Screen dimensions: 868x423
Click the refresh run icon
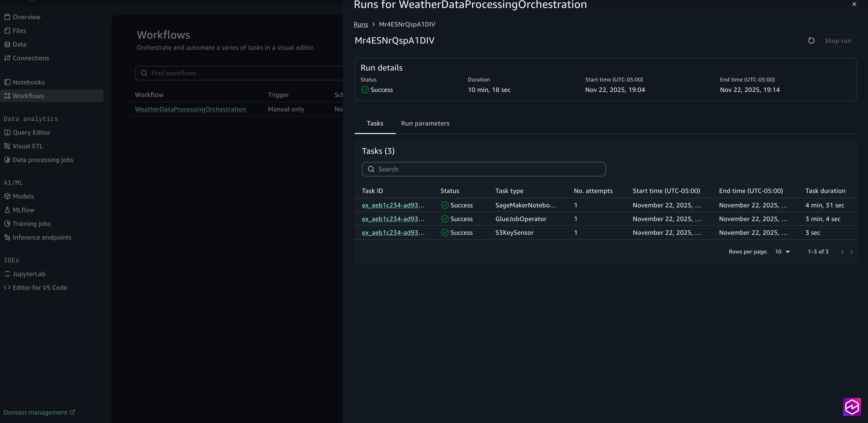(x=811, y=41)
